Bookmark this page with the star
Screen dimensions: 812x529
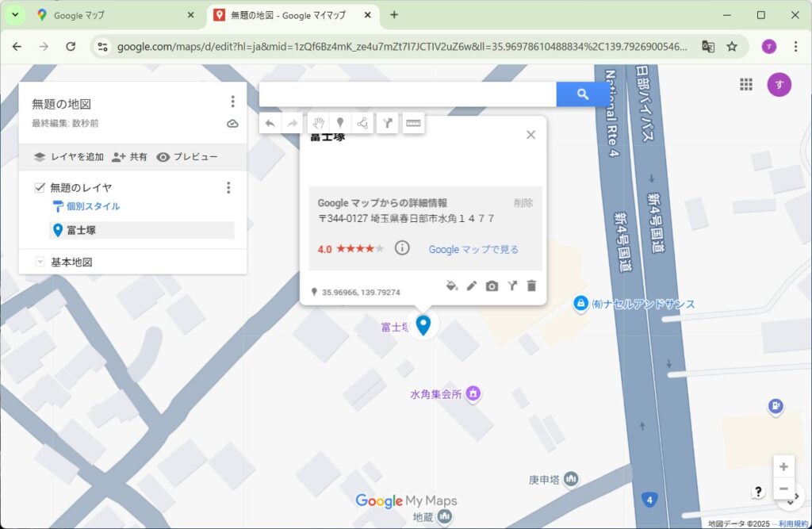732,47
